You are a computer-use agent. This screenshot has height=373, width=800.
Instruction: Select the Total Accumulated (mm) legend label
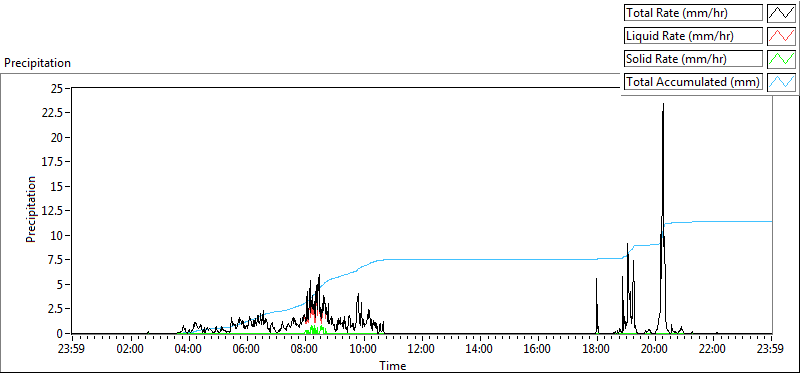click(693, 82)
